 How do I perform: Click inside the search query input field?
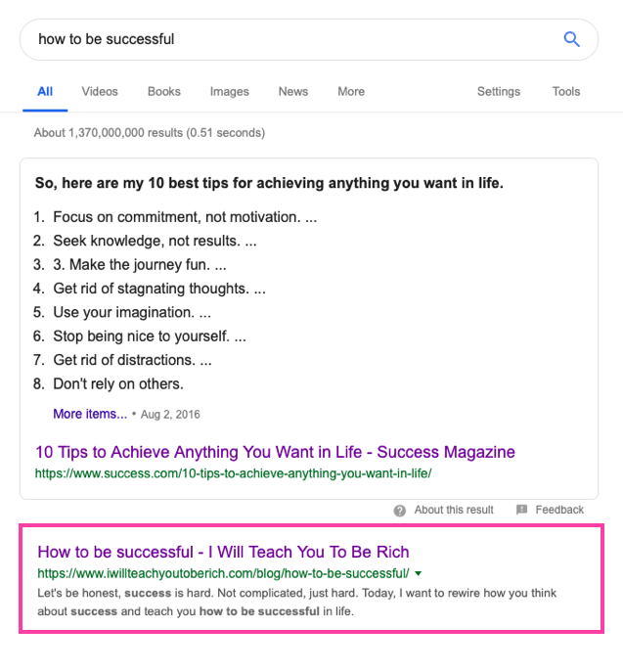point(284,39)
